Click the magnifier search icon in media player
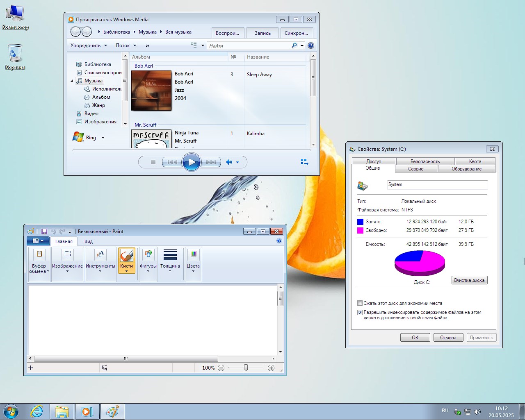 point(294,45)
